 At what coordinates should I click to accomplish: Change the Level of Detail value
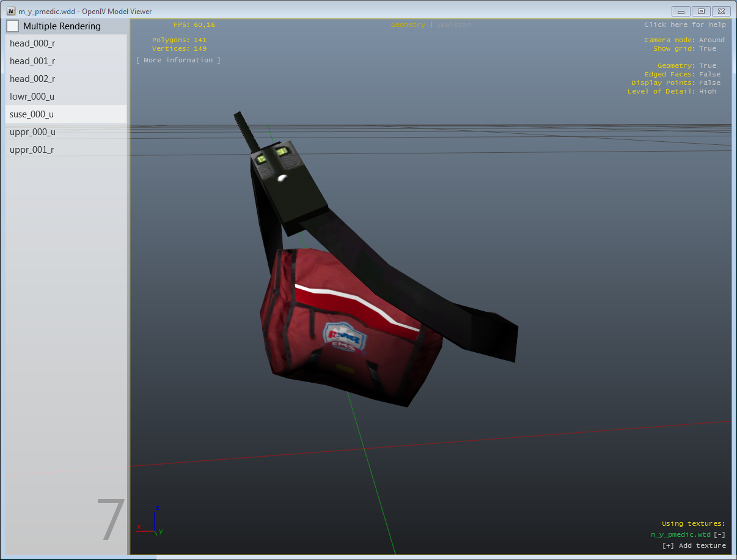point(707,92)
